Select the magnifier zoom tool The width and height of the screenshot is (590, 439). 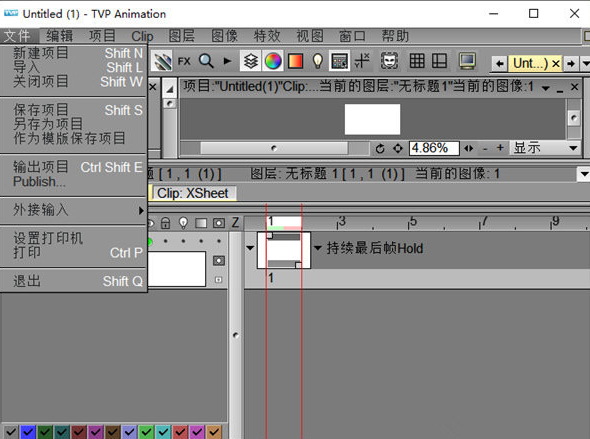[x=206, y=61]
